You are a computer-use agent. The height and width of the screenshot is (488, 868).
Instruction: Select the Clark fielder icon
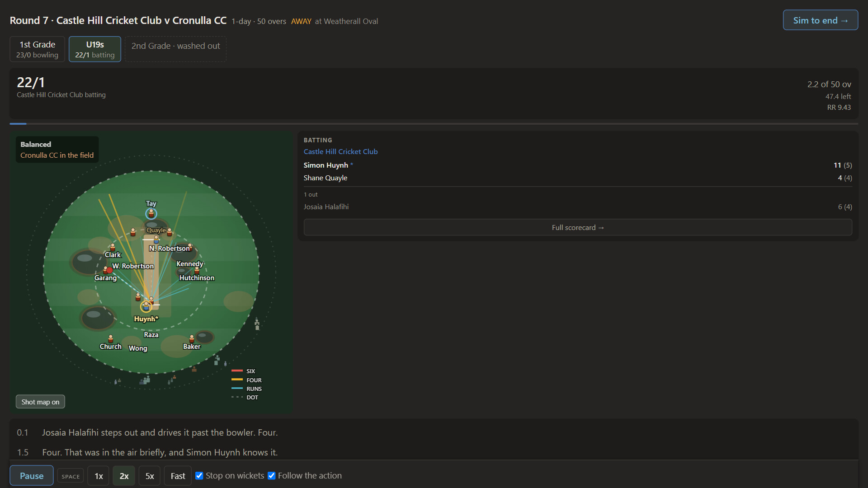[113, 247]
